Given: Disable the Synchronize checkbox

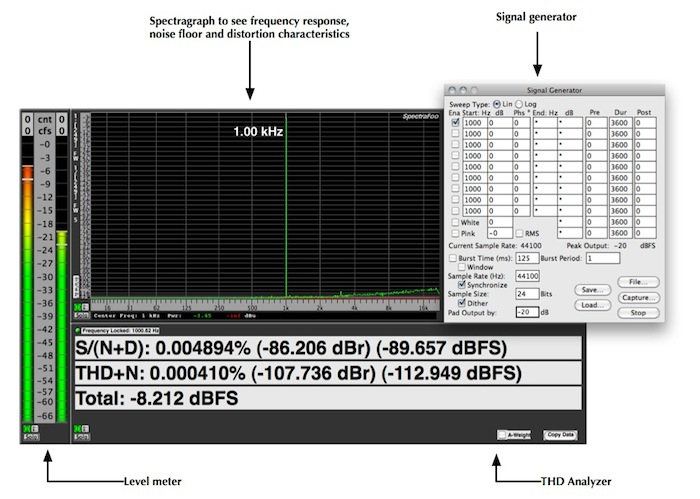Looking at the screenshot, I should click(x=461, y=284).
